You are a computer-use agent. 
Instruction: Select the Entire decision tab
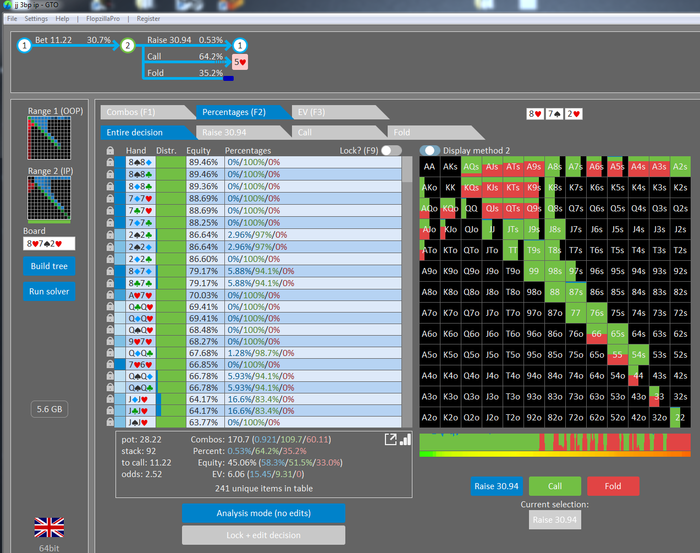pyautogui.click(x=143, y=133)
